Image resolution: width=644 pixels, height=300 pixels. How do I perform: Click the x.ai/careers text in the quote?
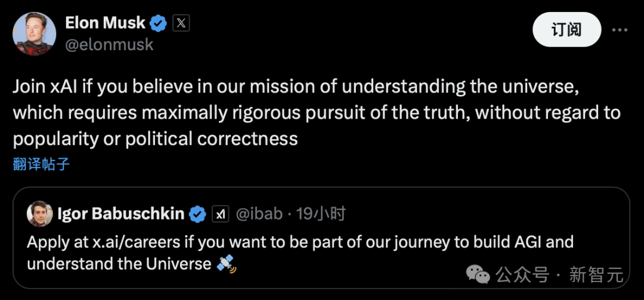tap(119, 243)
